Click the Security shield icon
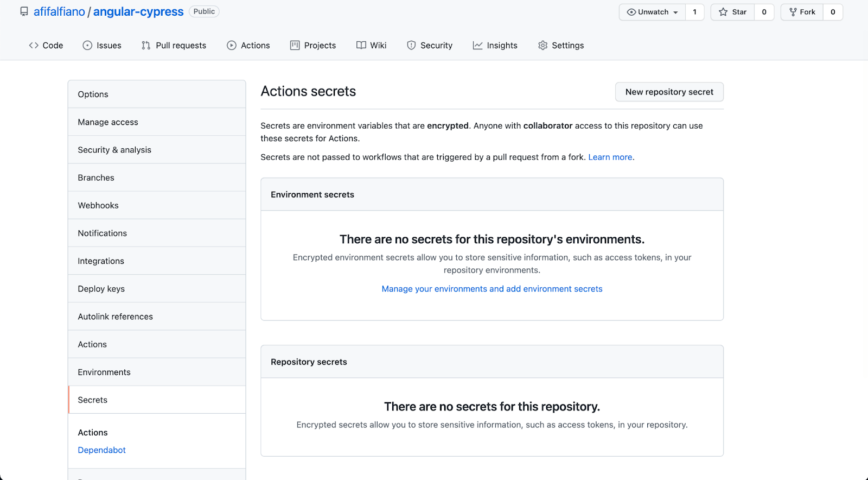This screenshot has height=480, width=868. [411, 46]
